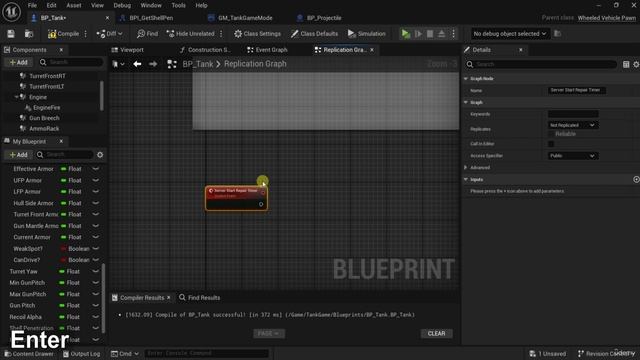Open graph bookmarks dropdown
This screenshot has height=360, width=640.
(x=118, y=64)
